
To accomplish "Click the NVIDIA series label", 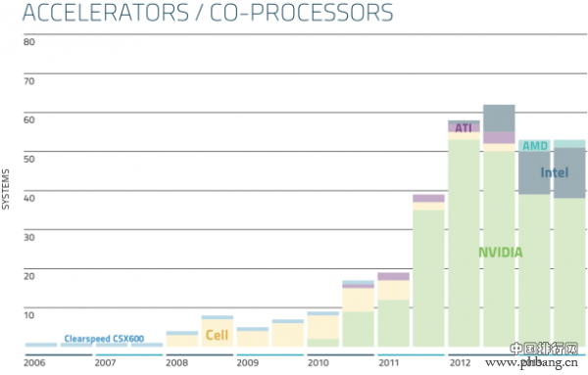I will [500, 253].
